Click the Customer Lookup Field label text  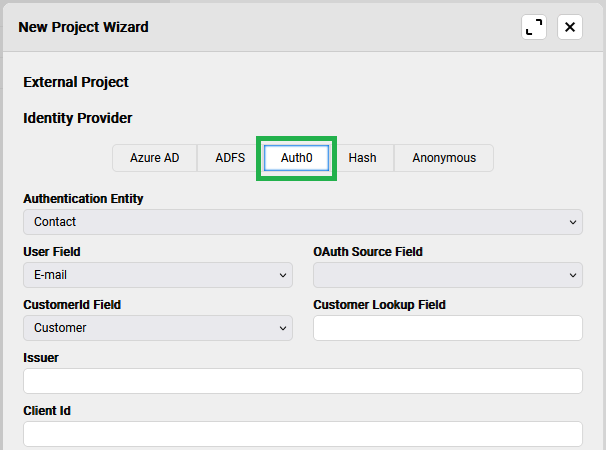pyautogui.click(x=379, y=305)
